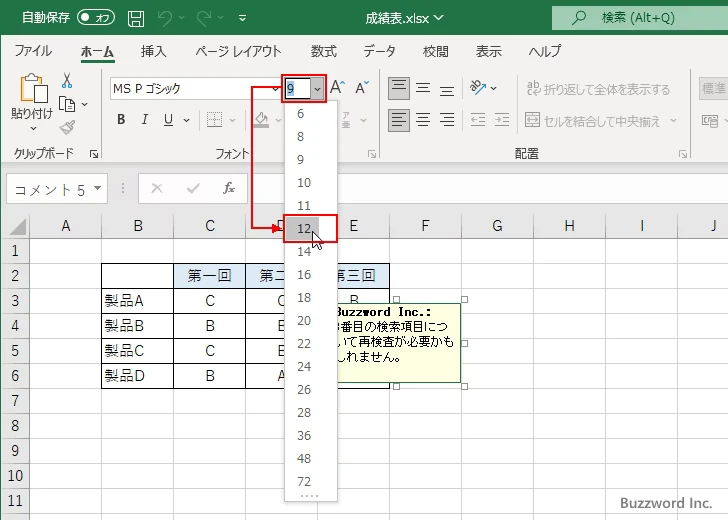Viewport: 728px width, 520px height.
Task: Open the 表示 tab
Action: (x=488, y=51)
